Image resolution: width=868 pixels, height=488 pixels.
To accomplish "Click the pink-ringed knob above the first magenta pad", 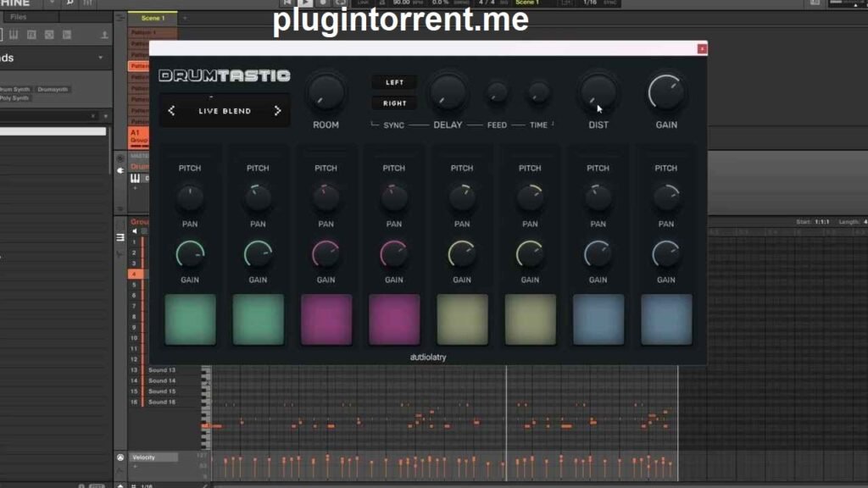I will click(x=326, y=254).
